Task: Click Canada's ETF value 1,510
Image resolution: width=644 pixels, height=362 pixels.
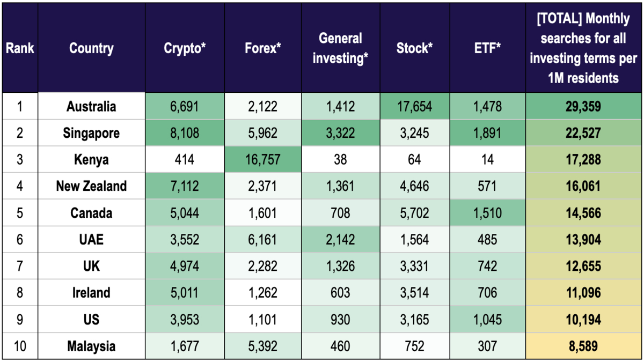Action: pyautogui.click(x=487, y=213)
